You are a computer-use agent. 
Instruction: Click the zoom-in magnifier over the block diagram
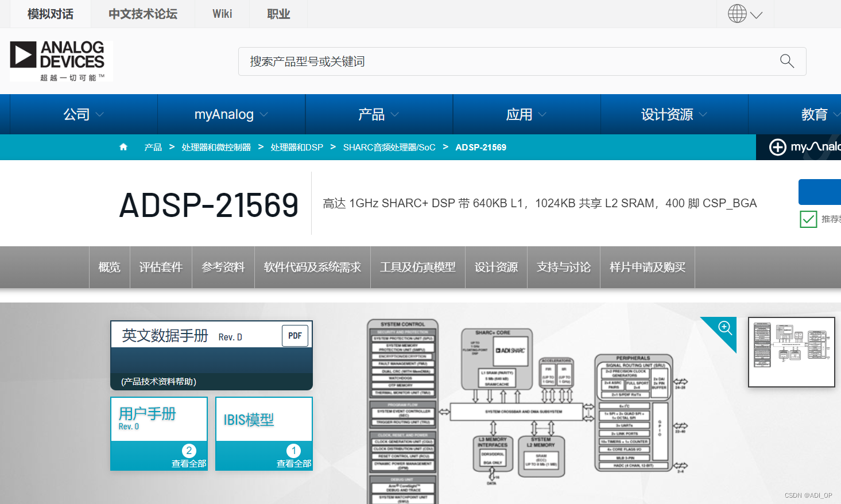tap(724, 330)
